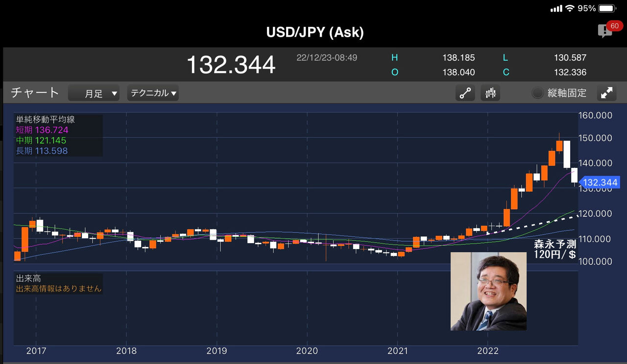Viewport: 627px width, 364px height.
Task: Click the チャート section label
Action: point(35,92)
